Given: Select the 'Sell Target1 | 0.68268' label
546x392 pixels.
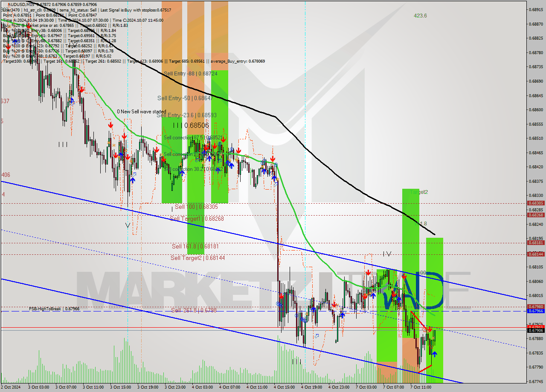Looking at the screenshot, I should [x=197, y=219].
